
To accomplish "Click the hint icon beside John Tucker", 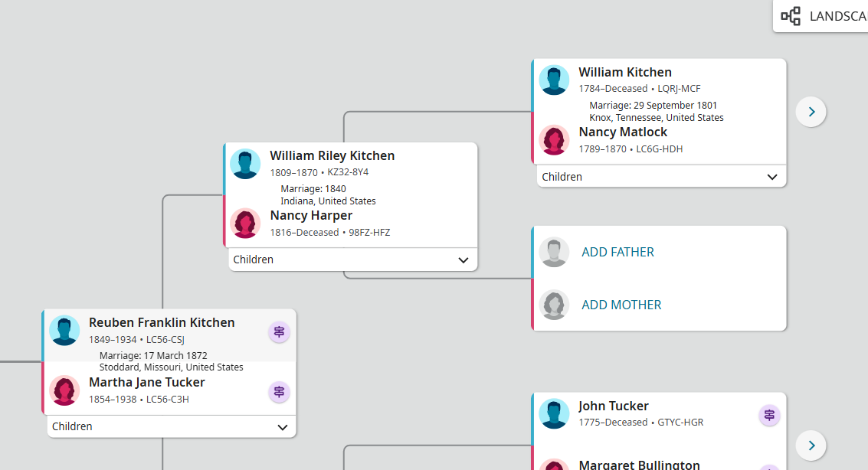I will coord(768,415).
